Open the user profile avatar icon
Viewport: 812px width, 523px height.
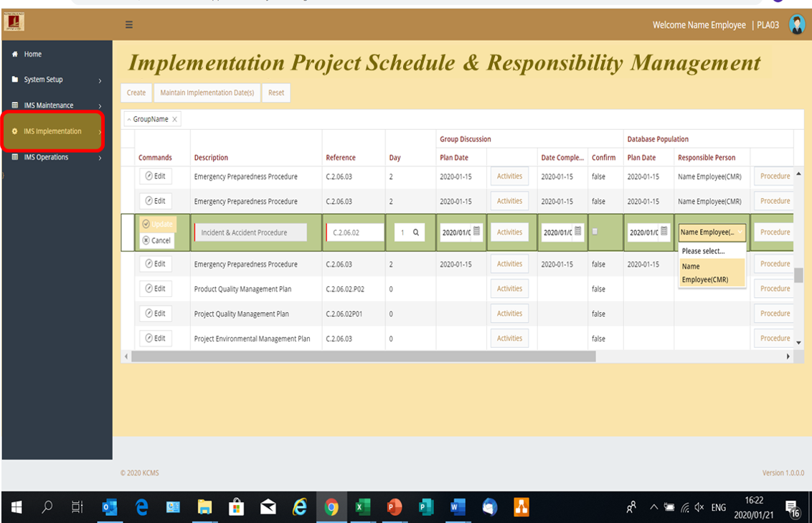coord(796,24)
